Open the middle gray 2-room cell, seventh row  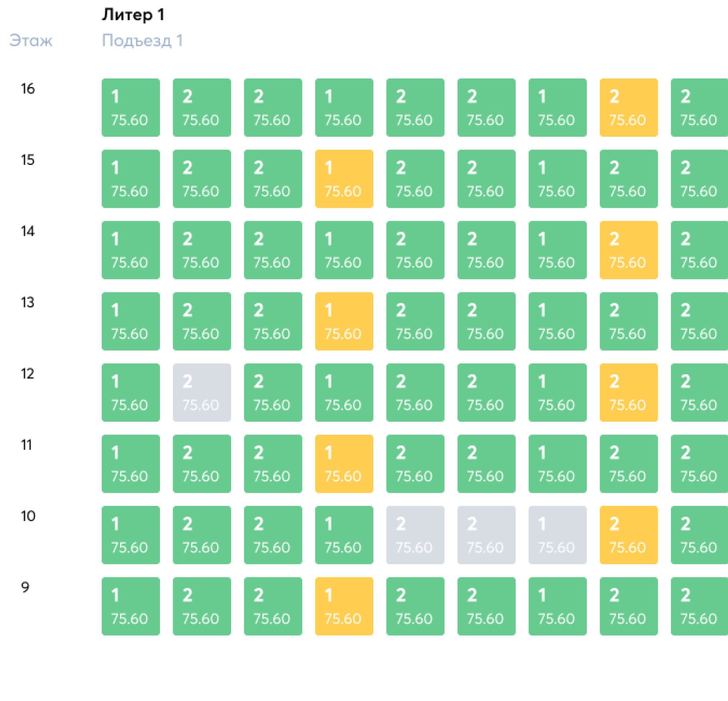[x=486, y=535]
